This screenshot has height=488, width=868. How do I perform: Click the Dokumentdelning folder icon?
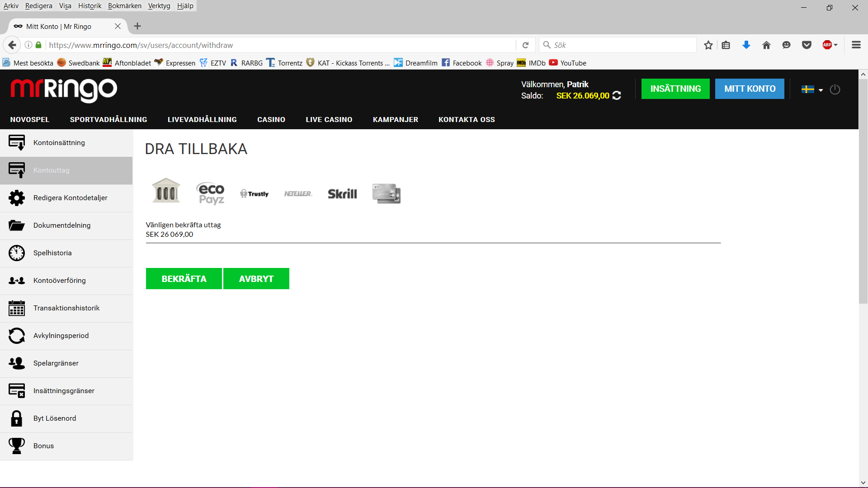(x=17, y=225)
